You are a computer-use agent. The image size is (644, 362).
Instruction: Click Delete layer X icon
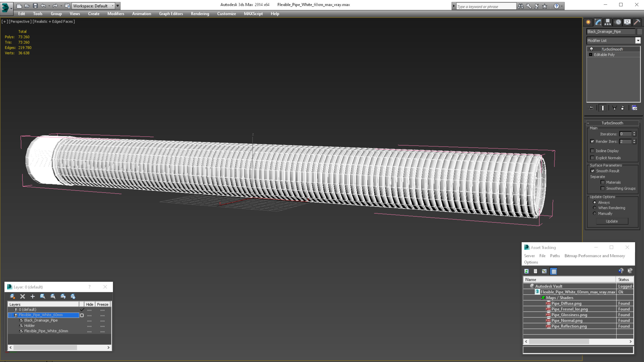click(x=23, y=296)
